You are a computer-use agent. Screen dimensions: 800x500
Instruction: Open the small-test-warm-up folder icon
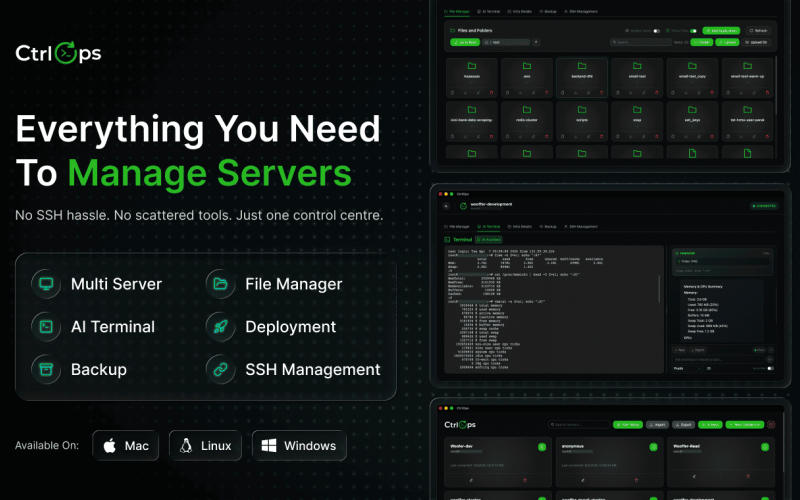(x=747, y=66)
